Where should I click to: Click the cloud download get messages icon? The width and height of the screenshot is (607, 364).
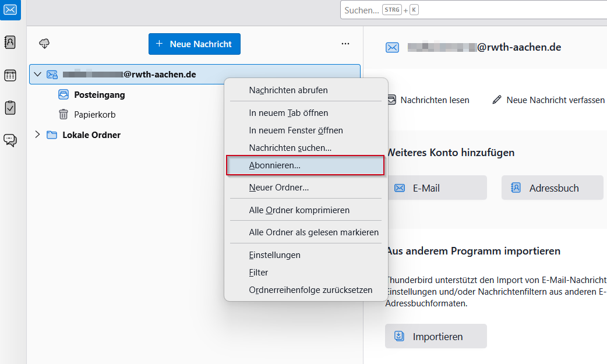pyautogui.click(x=44, y=44)
